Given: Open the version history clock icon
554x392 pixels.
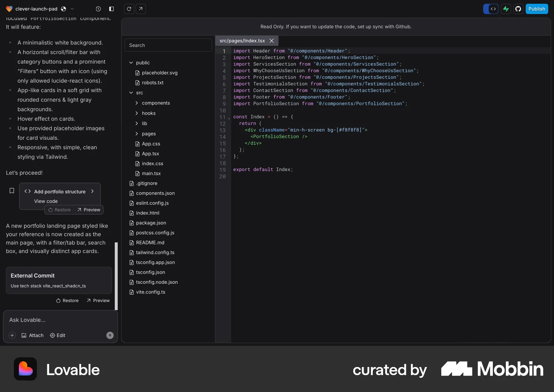Looking at the screenshot, I should click(98, 9).
